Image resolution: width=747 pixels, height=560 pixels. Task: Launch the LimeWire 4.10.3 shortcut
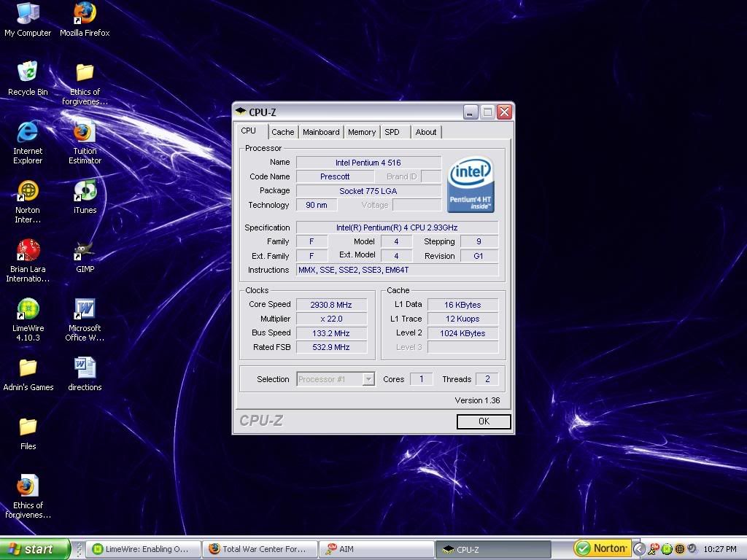28,310
